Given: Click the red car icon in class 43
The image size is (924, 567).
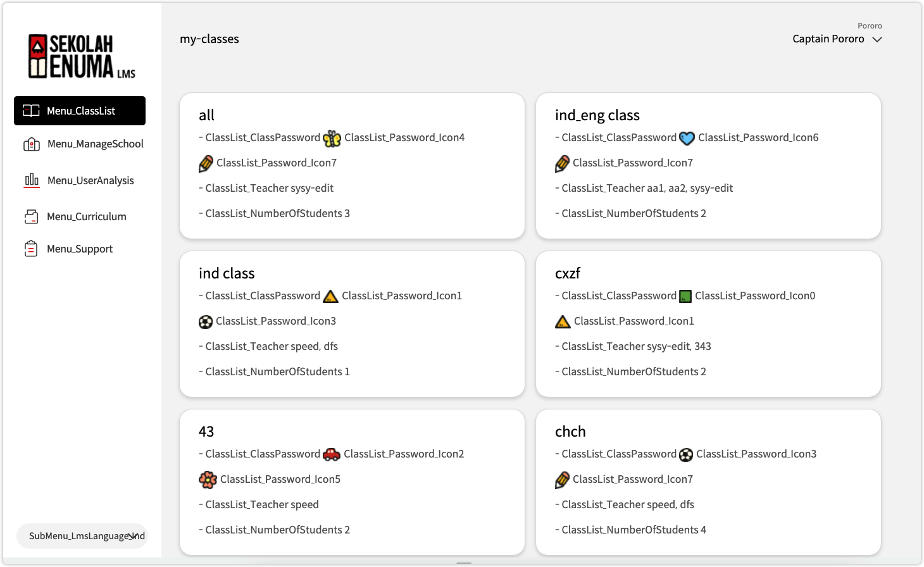Looking at the screenshot, I should (332, 454).
